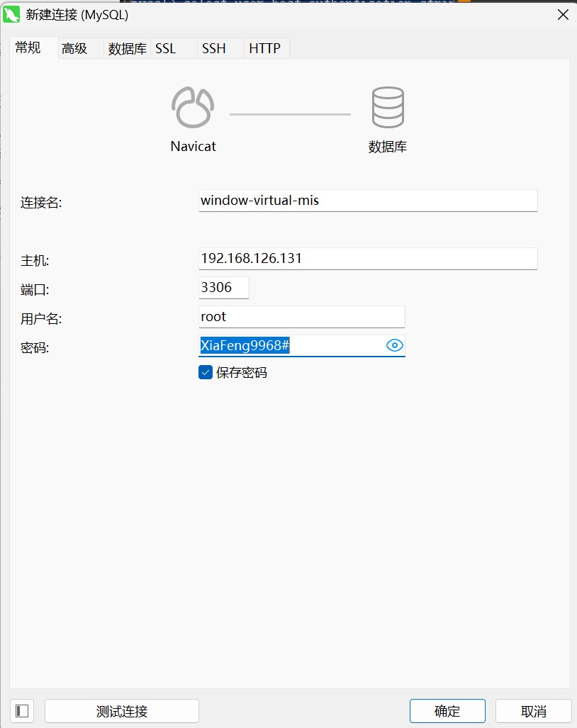Click the 主机 address field

368,259
